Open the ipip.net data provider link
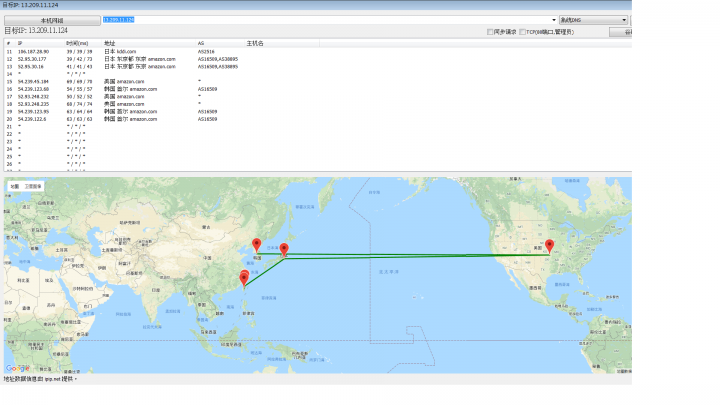720x405 pixels. coord(52,379)
